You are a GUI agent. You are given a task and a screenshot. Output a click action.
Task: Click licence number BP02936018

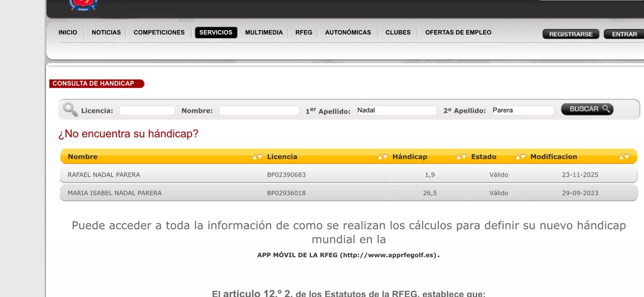pos(286,193)
